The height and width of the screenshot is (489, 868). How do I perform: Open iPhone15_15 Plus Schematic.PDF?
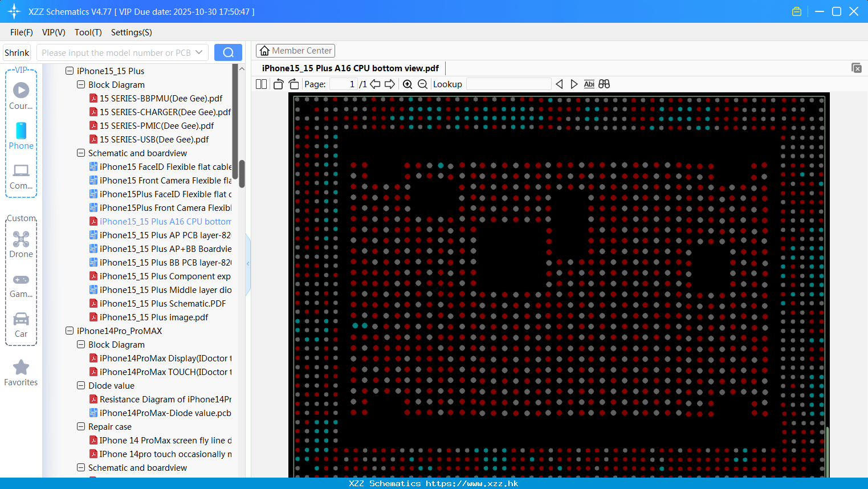157,303
